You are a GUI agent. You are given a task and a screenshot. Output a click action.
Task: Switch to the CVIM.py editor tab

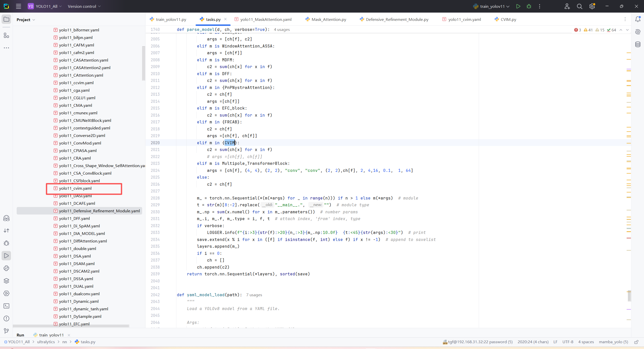tap(508, 19)
